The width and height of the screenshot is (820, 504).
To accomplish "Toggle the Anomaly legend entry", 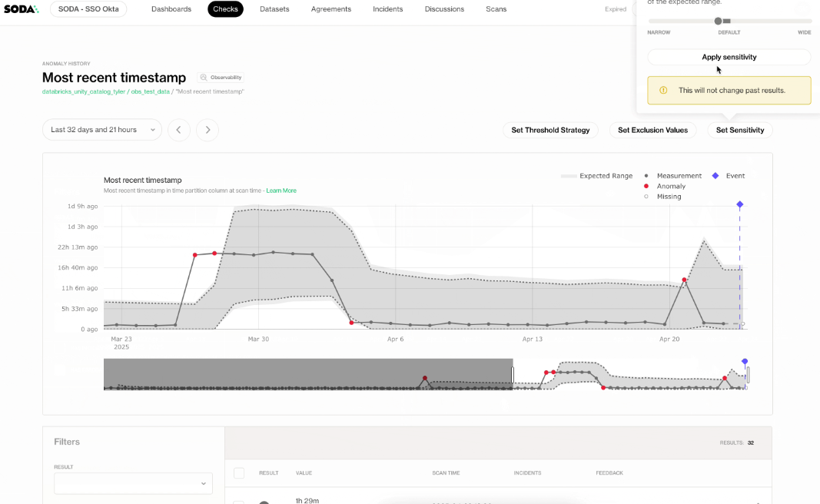I will pyautogui.click(x=665, y=186).
